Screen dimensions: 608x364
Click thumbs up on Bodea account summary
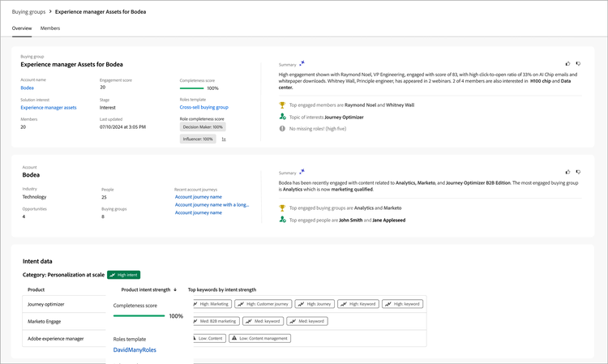click(567, 172)
